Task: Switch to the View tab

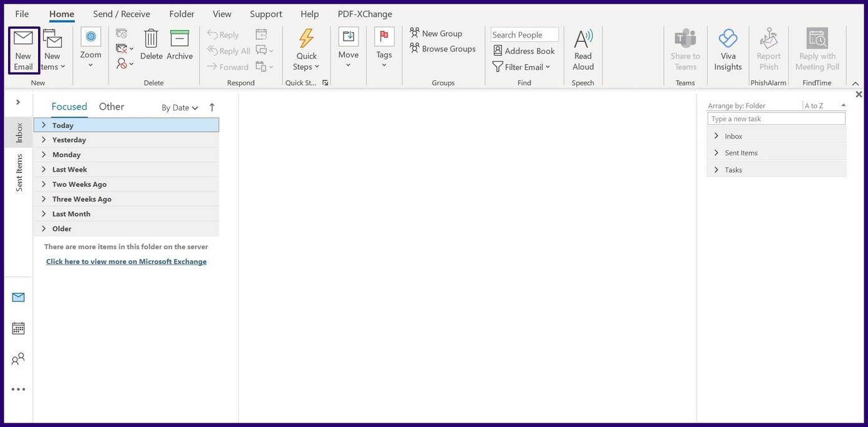Action: (x=222, y=14)
